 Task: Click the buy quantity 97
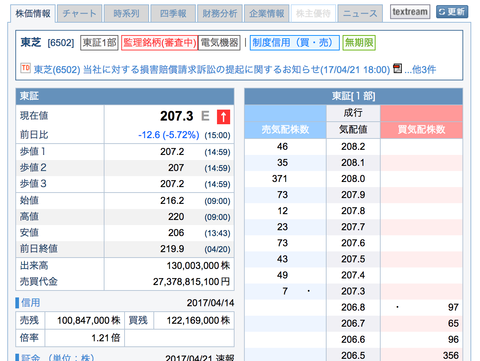pos(453,307)
